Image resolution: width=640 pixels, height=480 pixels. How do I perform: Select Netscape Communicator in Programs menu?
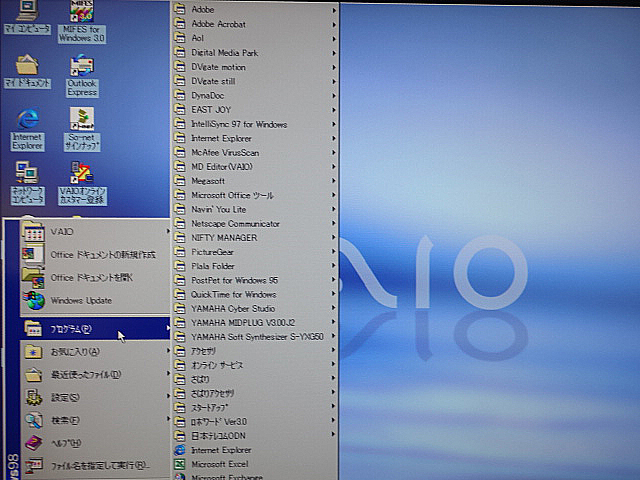235,224
